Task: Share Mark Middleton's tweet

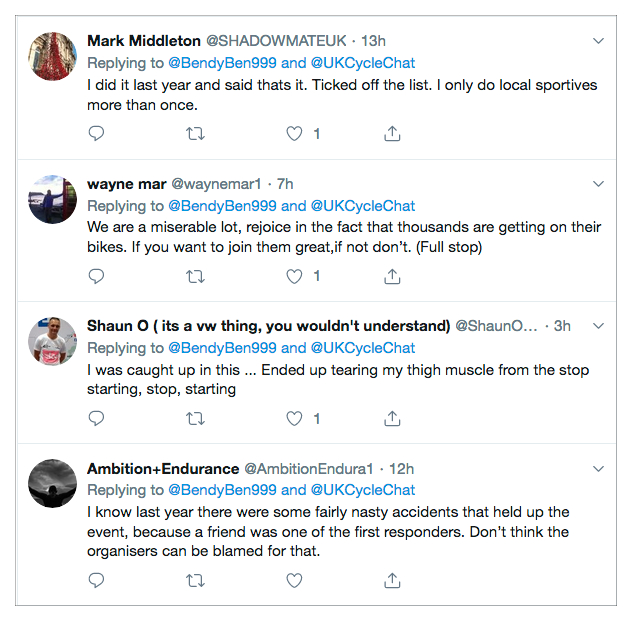Action: (393, 133)
